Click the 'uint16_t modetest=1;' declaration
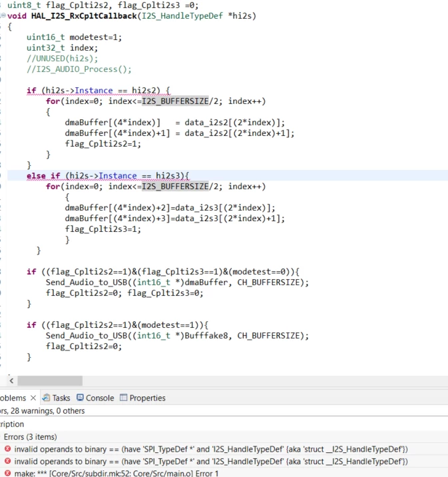 (74, 37)
